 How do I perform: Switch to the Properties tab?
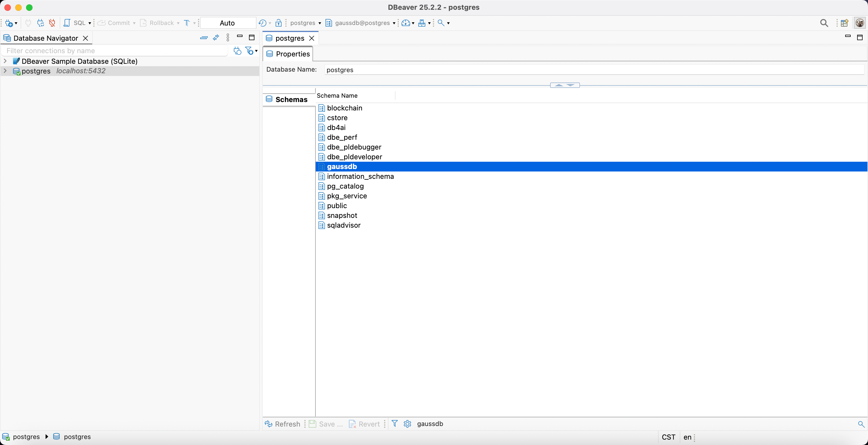pos(288,54)
